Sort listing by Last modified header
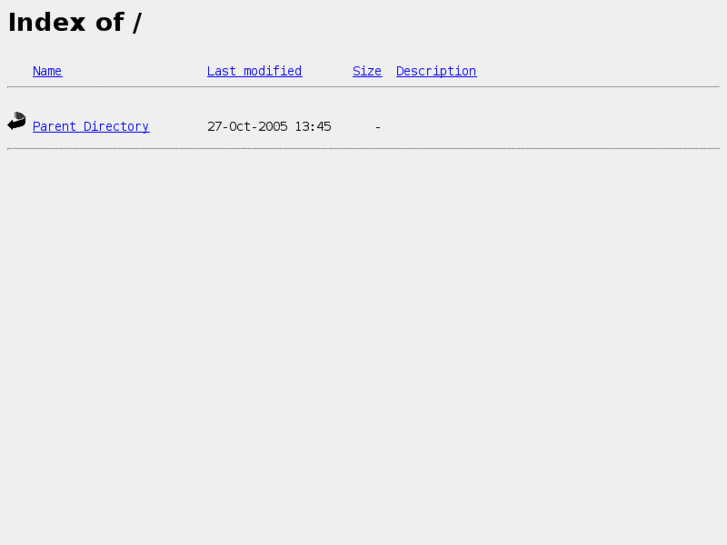This screenshot has height=545, width=727. click(x=255, y=71)
